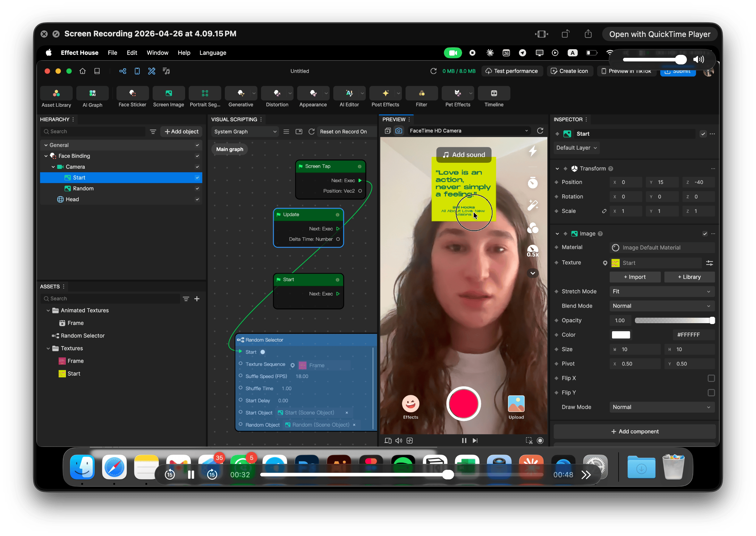
Task: Go to the Effect House home screen
Action: coord(83,71)
